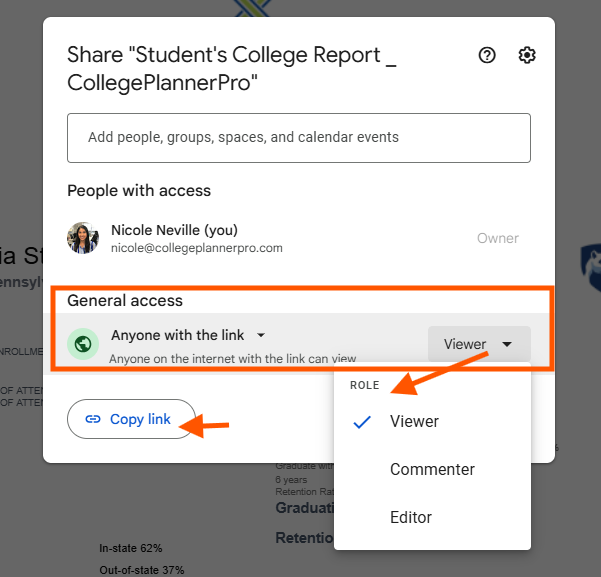Click the green globe access icon
Viewport: 601px width, 577px height.
pyautogui.click(x=83, y=345)
